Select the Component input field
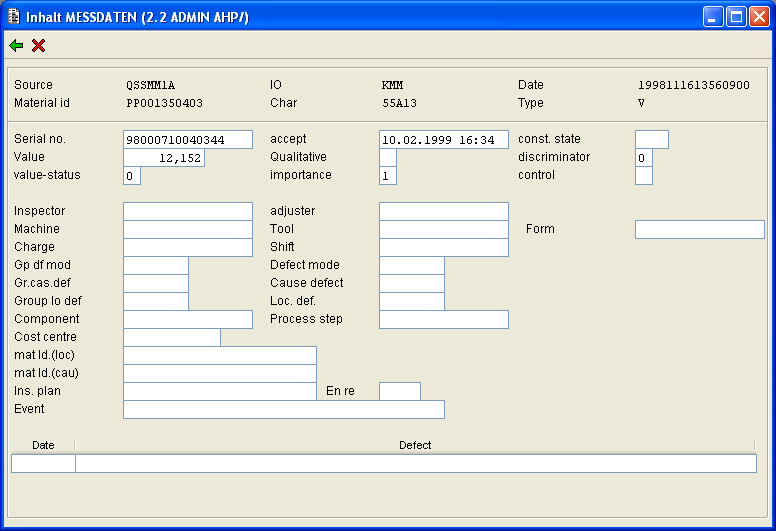 [188, 319]
